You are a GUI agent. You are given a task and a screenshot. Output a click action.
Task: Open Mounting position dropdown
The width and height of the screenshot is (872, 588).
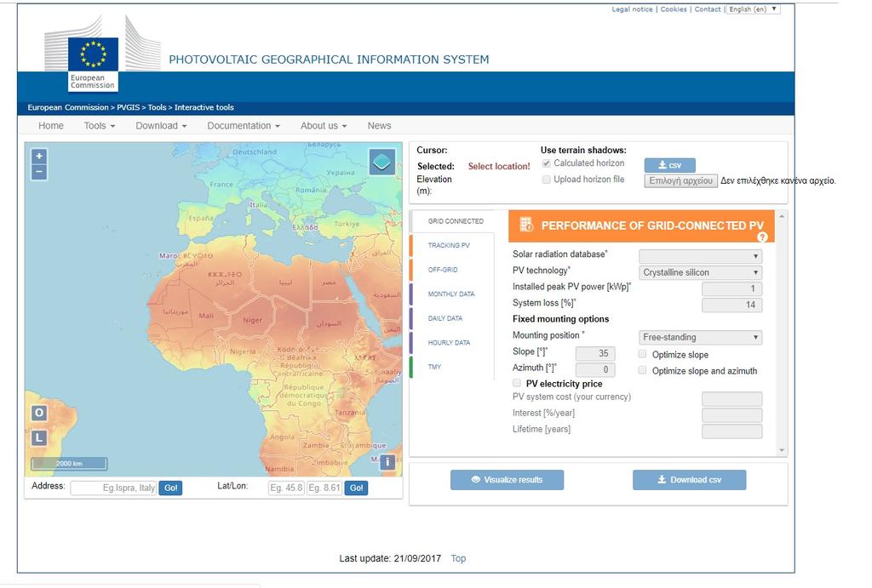click(700, 337)
